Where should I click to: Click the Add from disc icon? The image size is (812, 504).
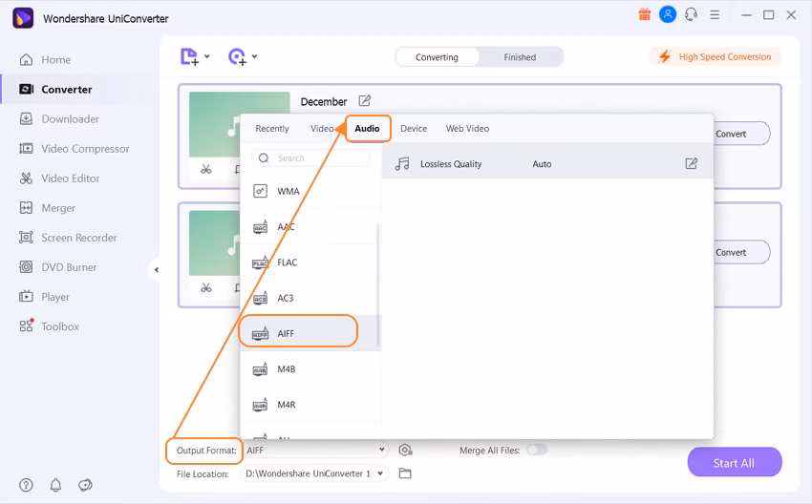[237, 56]
